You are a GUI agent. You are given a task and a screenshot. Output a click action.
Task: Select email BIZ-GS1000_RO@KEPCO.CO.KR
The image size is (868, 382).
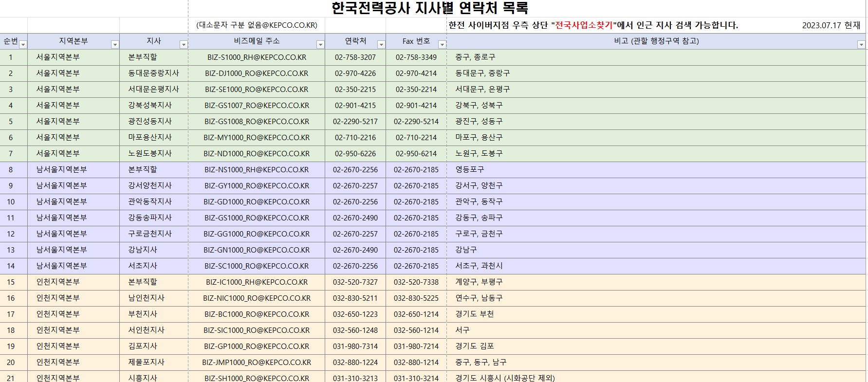[x=257, y=218]
